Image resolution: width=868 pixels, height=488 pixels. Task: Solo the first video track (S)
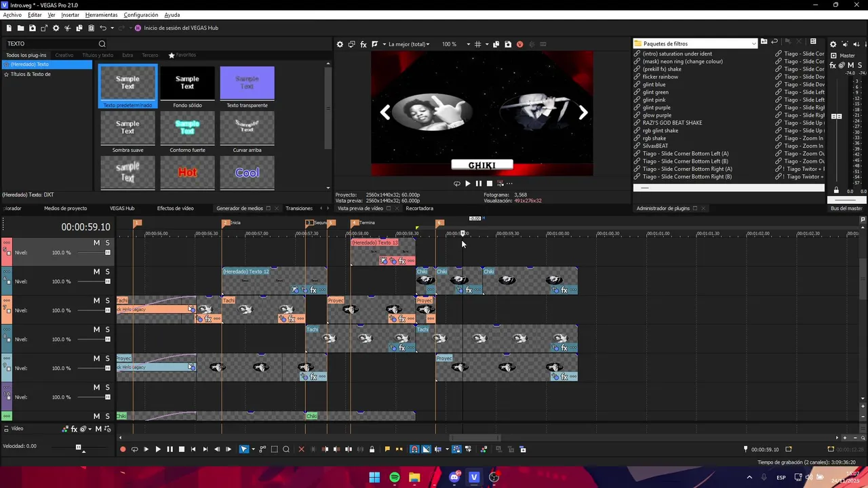point(107,243)
